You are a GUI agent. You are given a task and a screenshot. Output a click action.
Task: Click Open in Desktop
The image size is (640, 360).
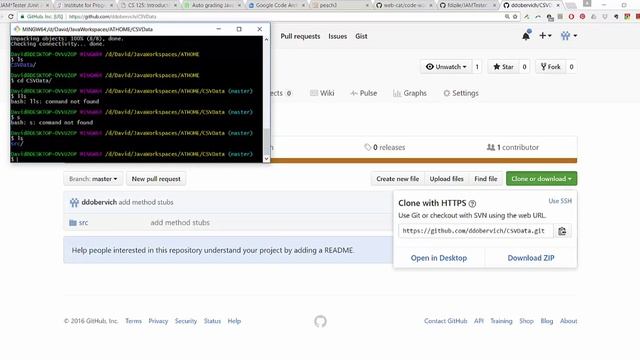tap(439, 258)
